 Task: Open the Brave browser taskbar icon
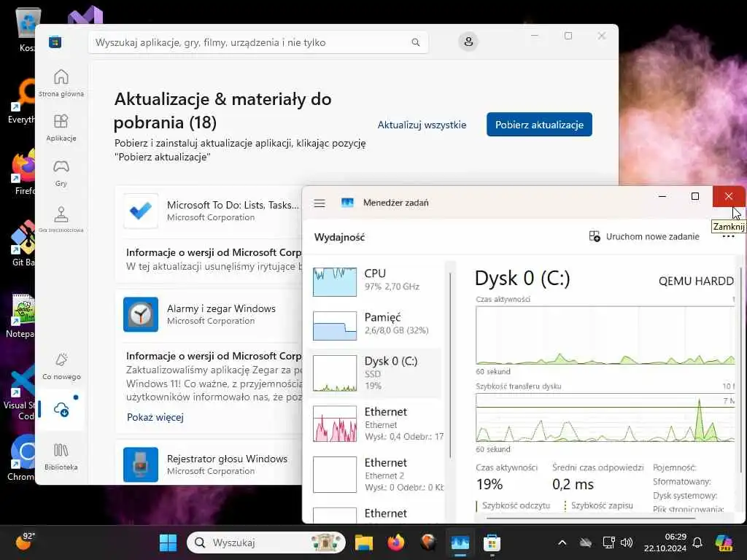click(427, 542)
